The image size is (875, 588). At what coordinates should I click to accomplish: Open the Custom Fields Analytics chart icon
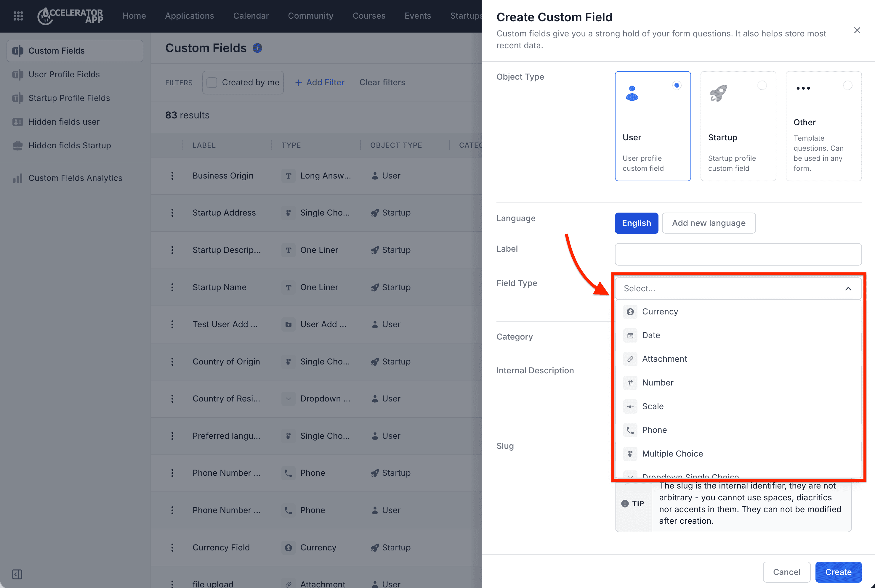click(18, 178)
